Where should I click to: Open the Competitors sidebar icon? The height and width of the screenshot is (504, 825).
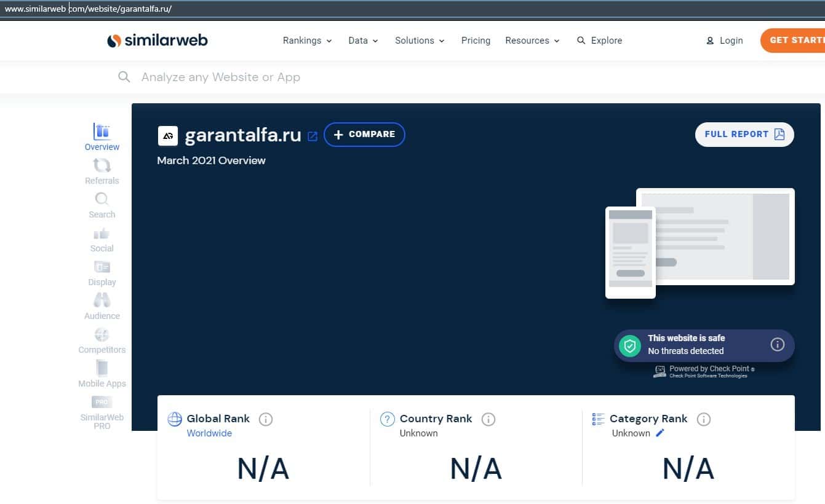tap(102, 334)
